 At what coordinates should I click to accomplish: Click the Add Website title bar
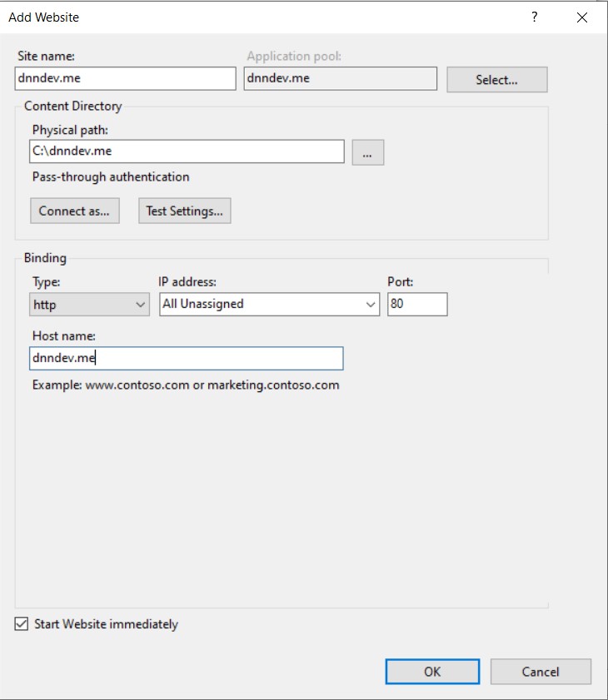tap(250, 17)
